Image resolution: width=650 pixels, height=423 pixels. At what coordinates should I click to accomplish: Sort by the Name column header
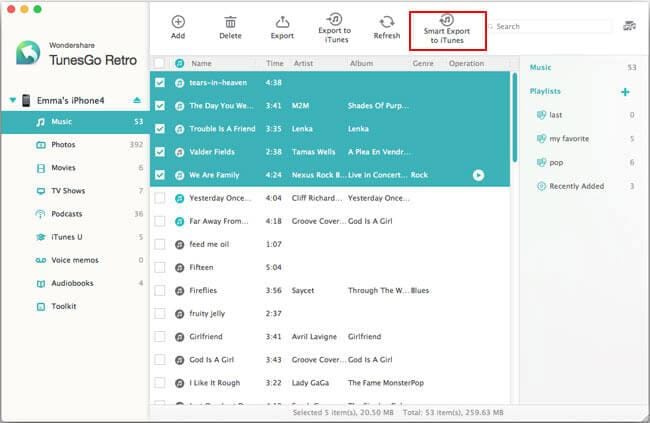201,63
